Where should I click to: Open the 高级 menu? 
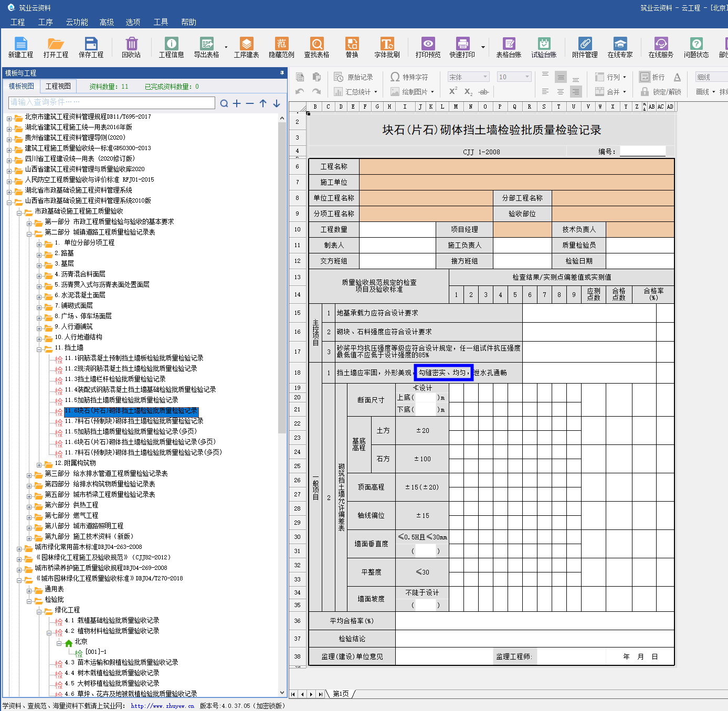107,22
